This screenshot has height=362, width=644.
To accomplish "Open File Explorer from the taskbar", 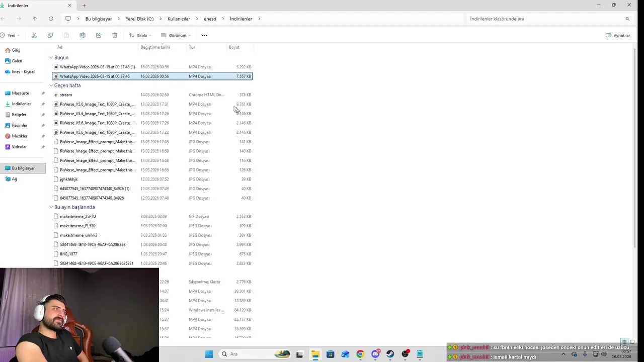I will click(315, 354).
